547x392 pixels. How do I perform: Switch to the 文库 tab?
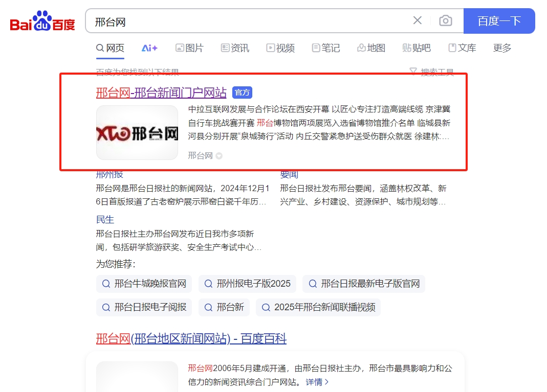tap(462, 48)
